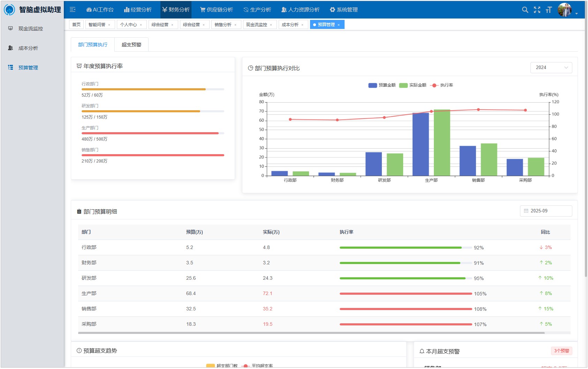Go to the 首页 tab
The height and width of the screenshot is (369, 588).
tap(76, 25)
